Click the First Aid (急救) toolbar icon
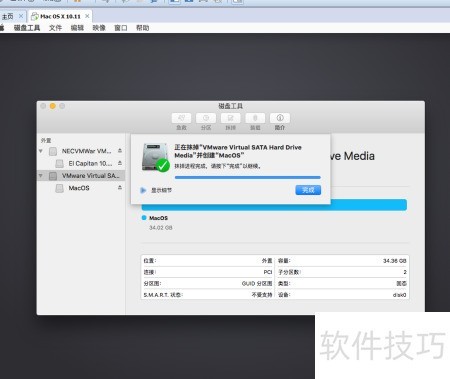 181,118
